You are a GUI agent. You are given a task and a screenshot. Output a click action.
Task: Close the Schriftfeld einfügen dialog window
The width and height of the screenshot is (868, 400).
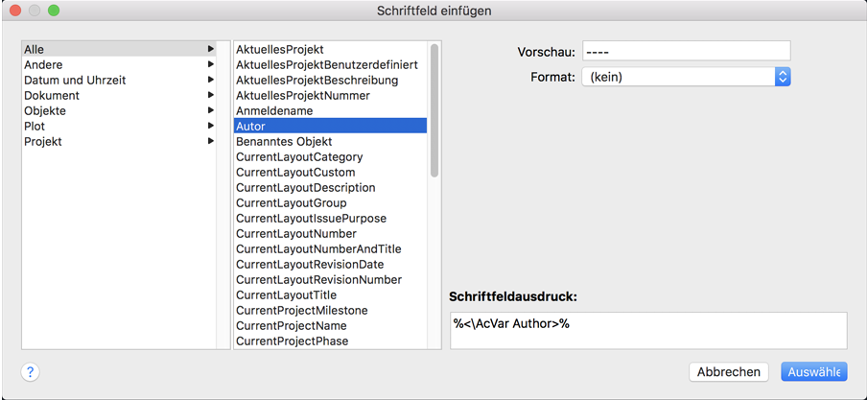(x=15, y=11)
